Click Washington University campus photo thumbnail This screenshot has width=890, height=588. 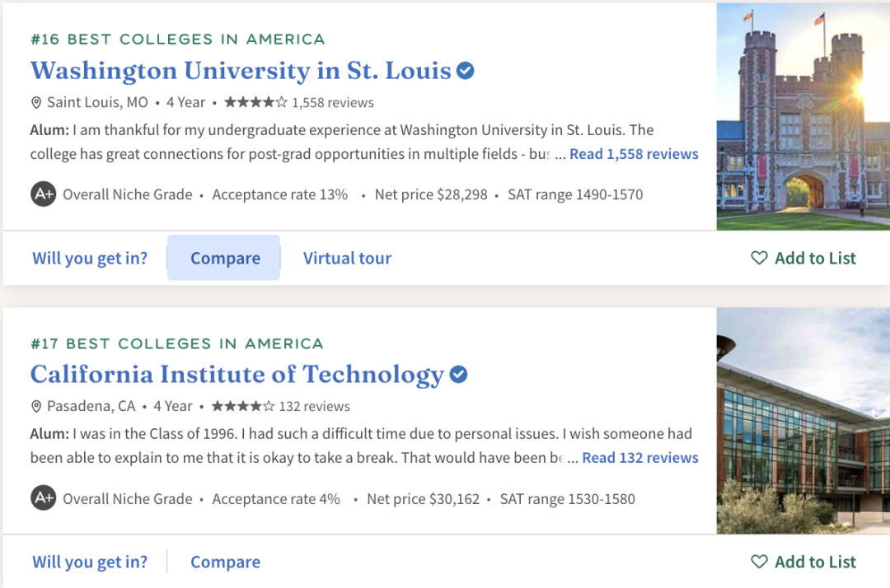[803, 116]
